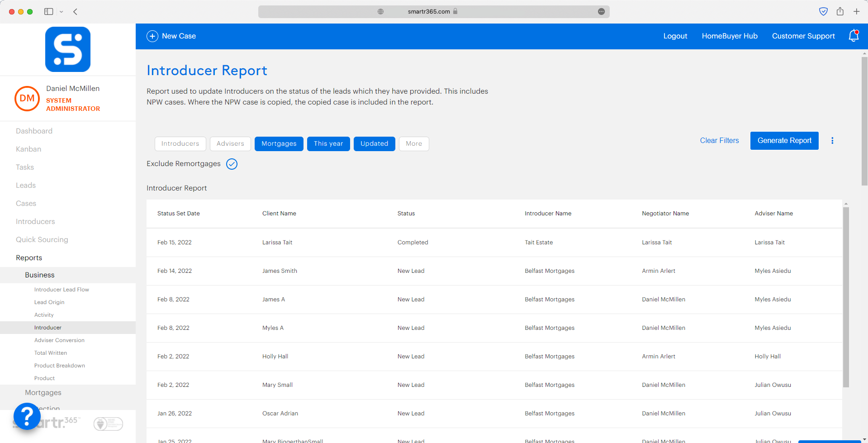Click the Negotiator Name column header
The height and width of the screenshot is (443, 868).
(x=665, y=214)
